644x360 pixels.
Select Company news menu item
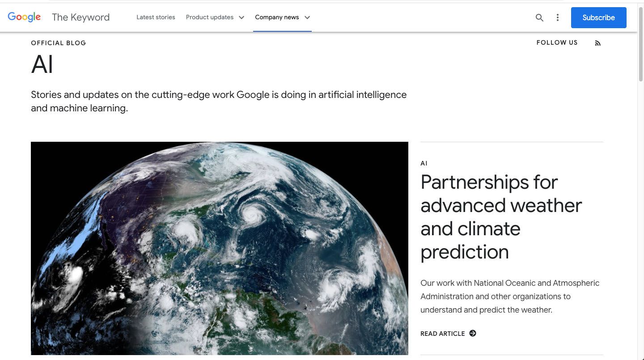[x=277, y=17]
